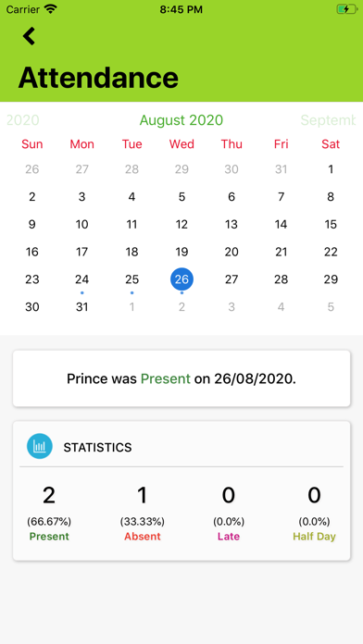Go to previous month label 2020

23,120
